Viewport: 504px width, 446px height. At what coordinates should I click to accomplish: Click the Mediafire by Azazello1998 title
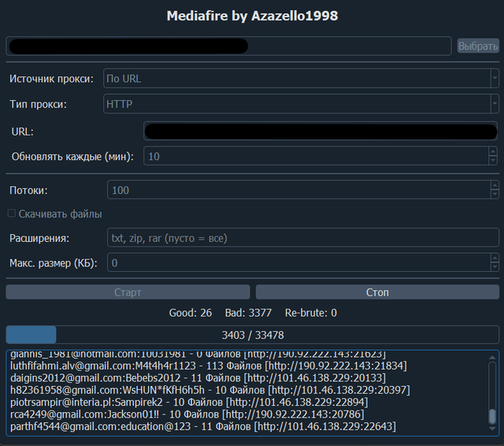pyautogui.click(x=252, y=16)
